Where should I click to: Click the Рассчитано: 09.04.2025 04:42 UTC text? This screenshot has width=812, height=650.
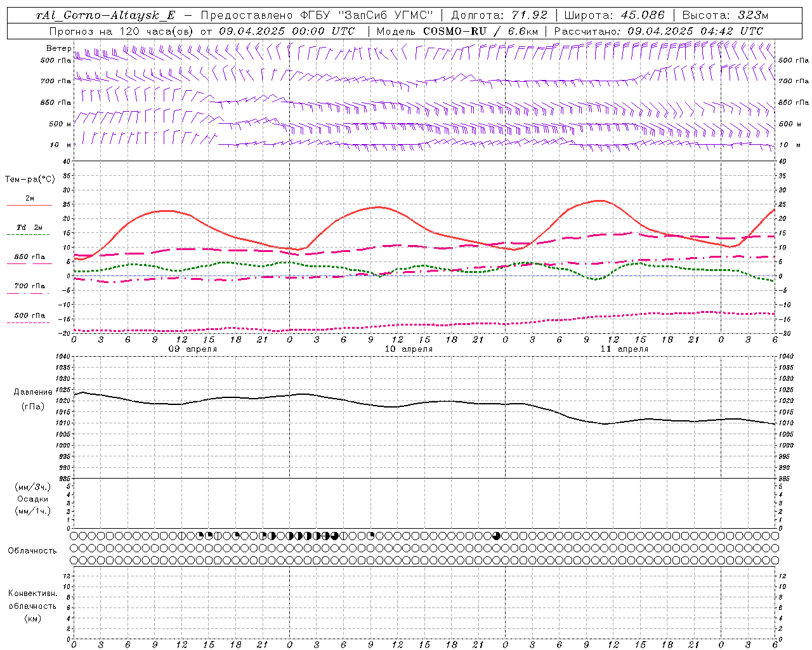[x=658, y=31]
